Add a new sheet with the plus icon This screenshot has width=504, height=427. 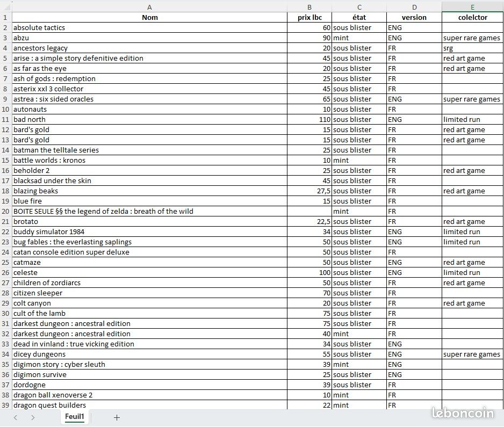[117, 417]
